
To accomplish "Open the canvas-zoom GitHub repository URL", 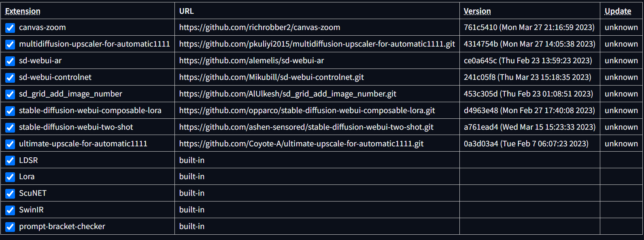I will tap(259, 28).
